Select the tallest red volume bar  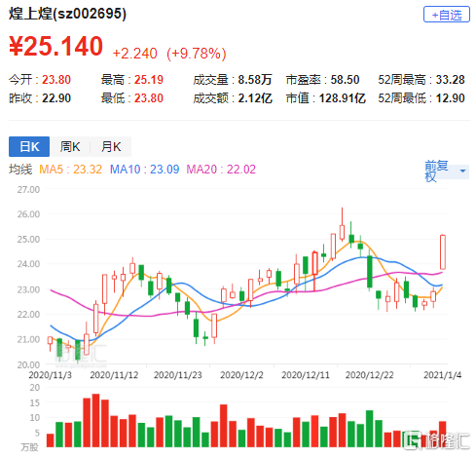tap(95, 420)
